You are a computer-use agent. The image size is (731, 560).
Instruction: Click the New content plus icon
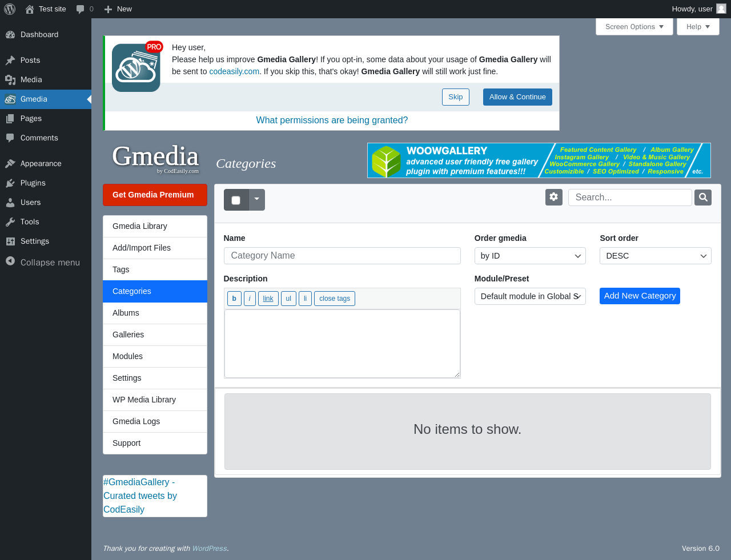tap(109, 9)
